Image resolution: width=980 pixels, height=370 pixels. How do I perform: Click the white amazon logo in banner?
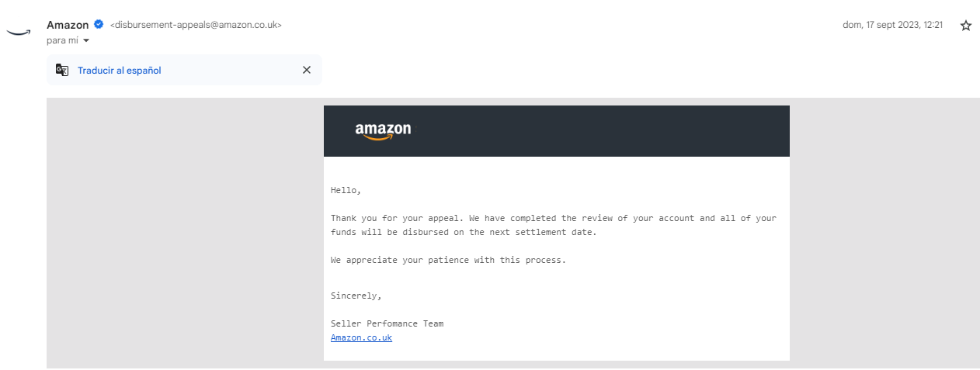click(x=383, y=131)
